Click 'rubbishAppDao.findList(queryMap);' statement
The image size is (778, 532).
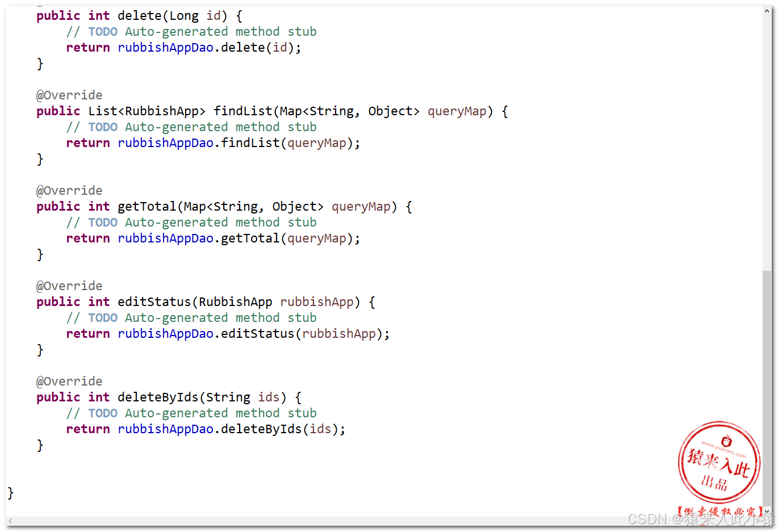point(239,143)
